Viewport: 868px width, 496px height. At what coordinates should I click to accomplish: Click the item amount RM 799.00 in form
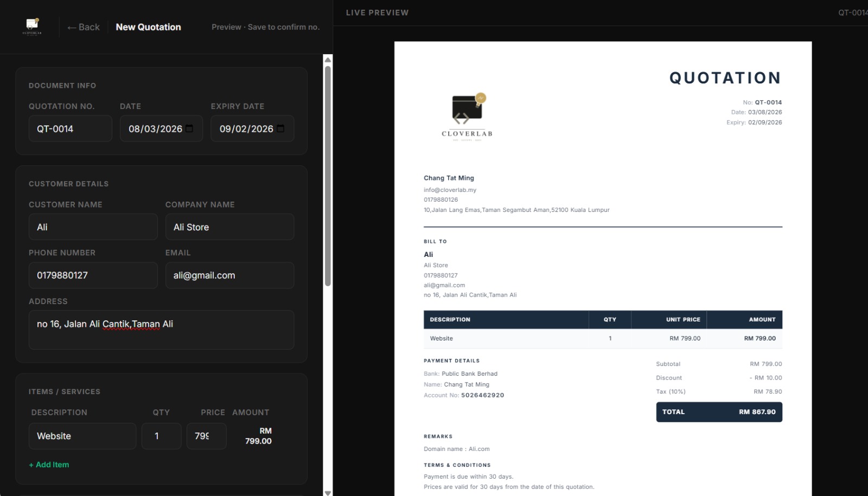pos(258,436)
